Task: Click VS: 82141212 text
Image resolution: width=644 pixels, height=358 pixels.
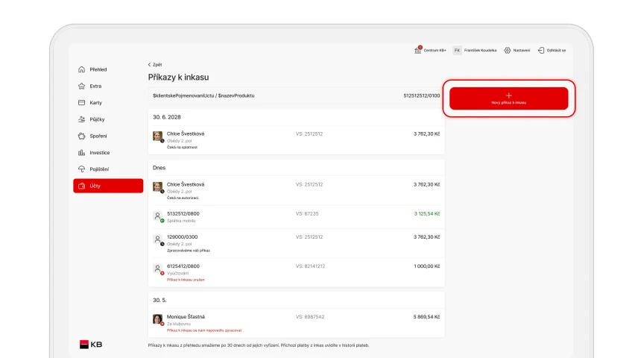Action: [x=311, y=266]
